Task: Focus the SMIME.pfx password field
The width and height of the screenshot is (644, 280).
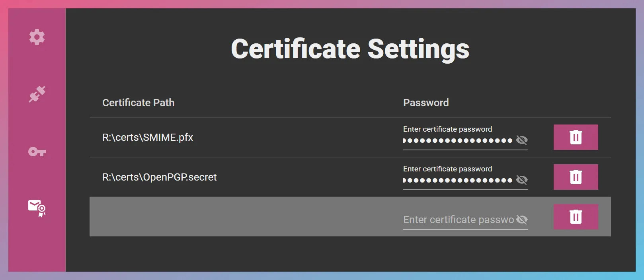Action: [x=454, y=140]
